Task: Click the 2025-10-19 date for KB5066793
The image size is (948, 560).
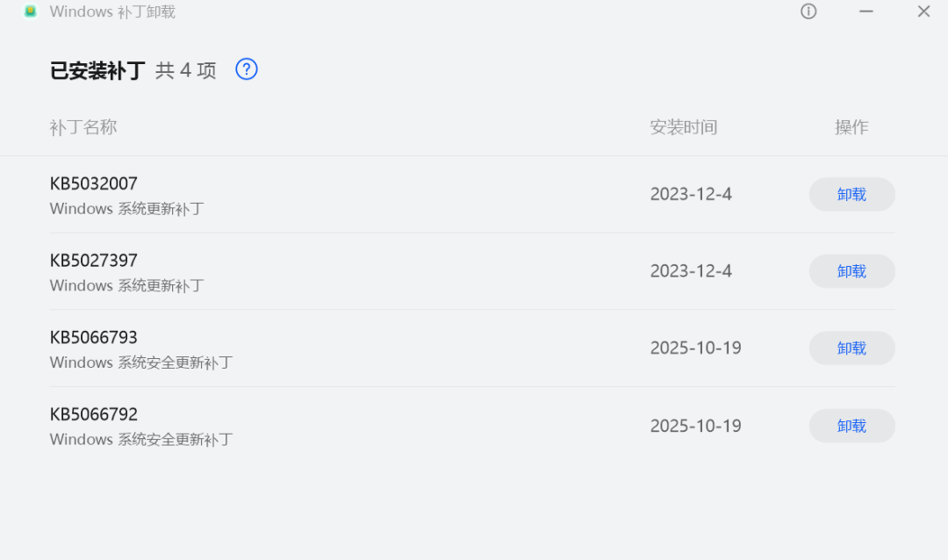Action: coord(695,348)
